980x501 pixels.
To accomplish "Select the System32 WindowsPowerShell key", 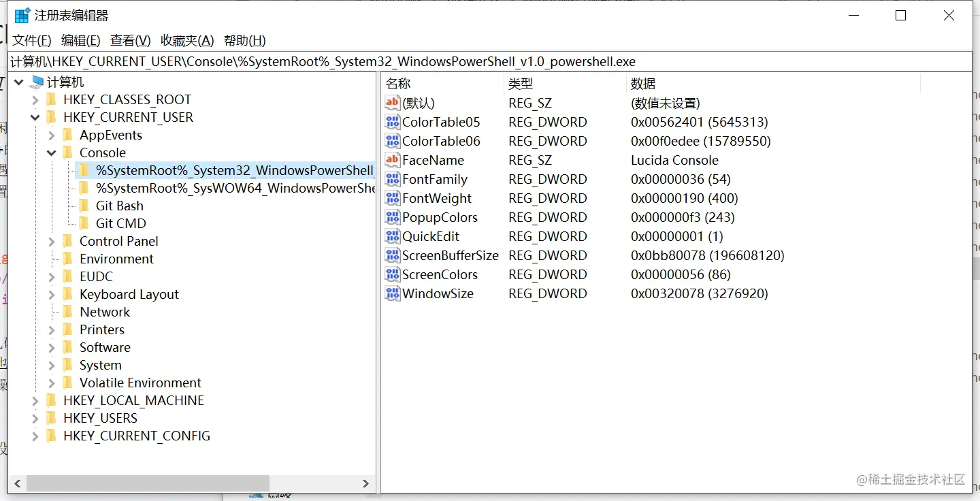I will coord(235,170).
